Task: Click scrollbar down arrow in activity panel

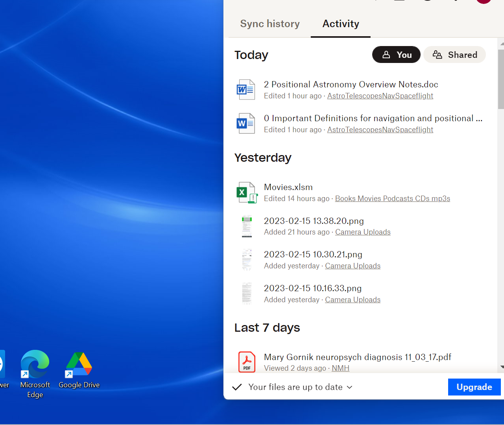Action: 502,367
